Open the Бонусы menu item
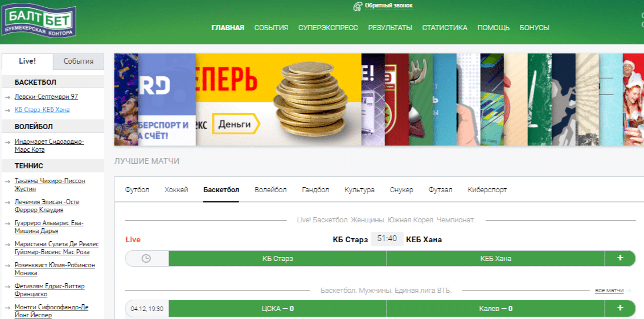The height and width of the screenshot is (319, 644). pos(534,28)
